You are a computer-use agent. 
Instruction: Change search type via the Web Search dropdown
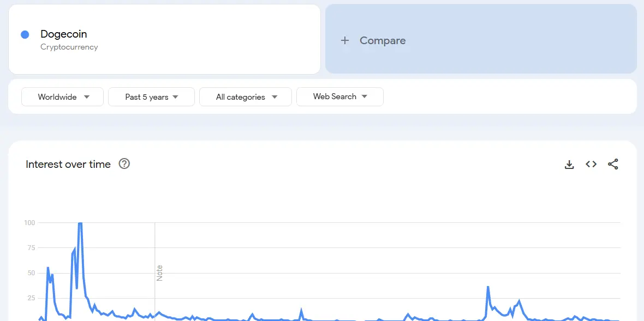pos(339,96)
